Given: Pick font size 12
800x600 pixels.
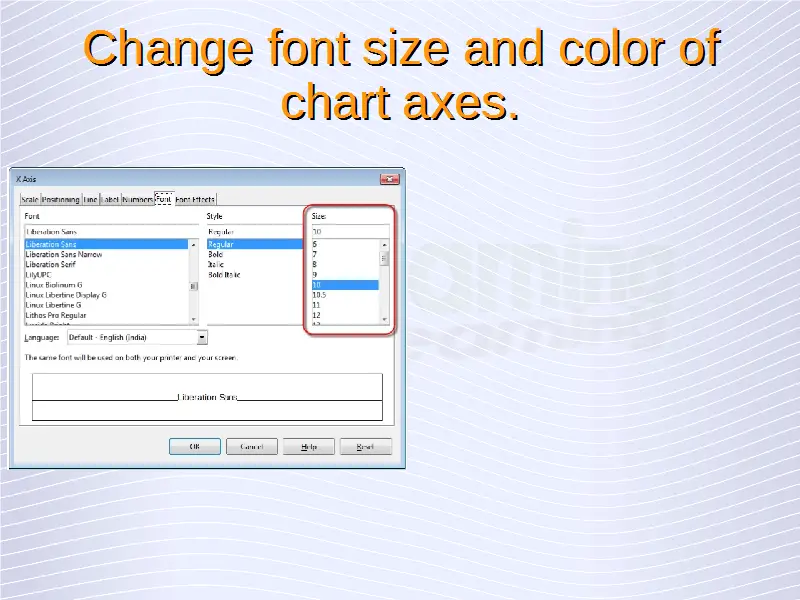Looking at the screenshot, I should (317, 314).
